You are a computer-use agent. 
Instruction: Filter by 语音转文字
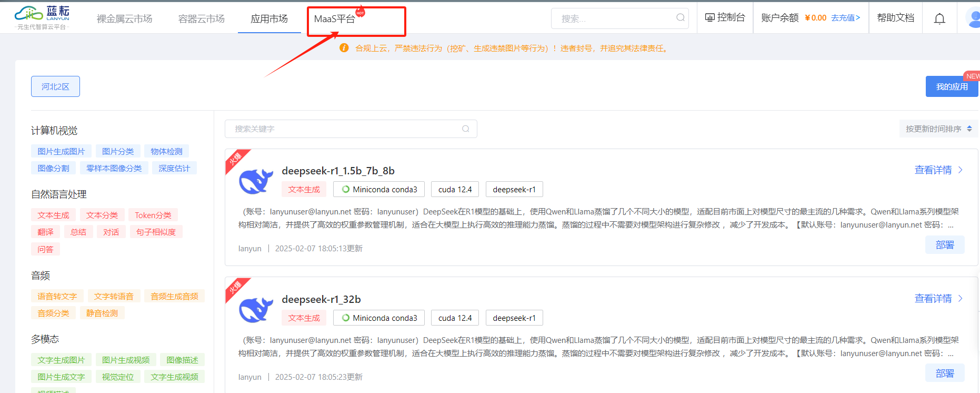[x=57, y=296]
